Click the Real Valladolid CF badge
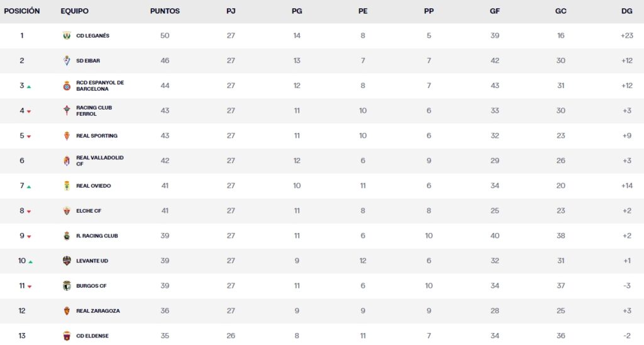Image resolution: width=644 pixels, height=345 pixels. (x=67, y=161)
